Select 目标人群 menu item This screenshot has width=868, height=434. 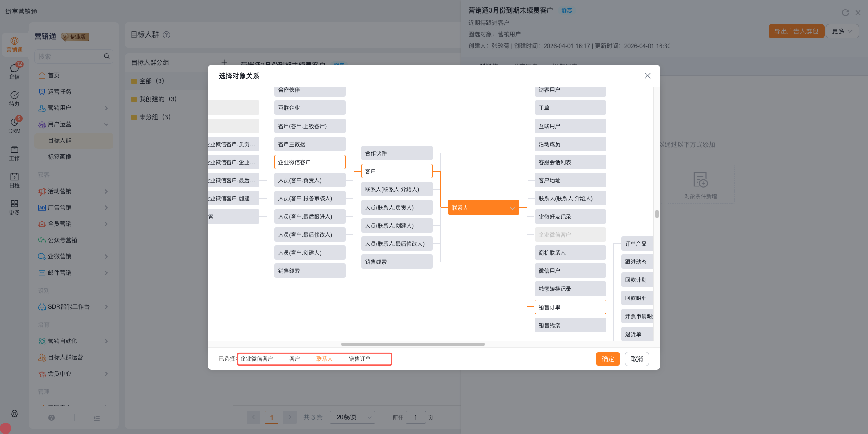coord(74,141)
